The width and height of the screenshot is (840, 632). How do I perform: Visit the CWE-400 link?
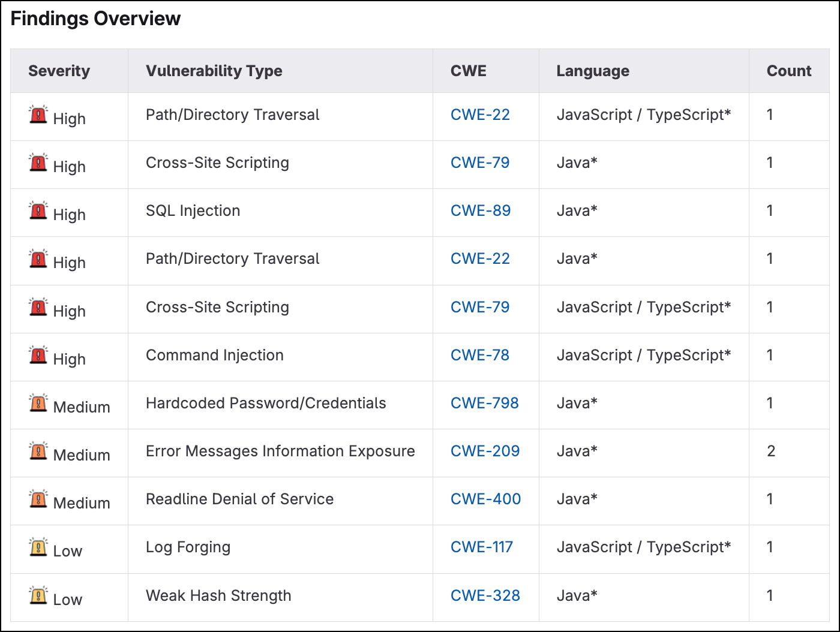485,499
